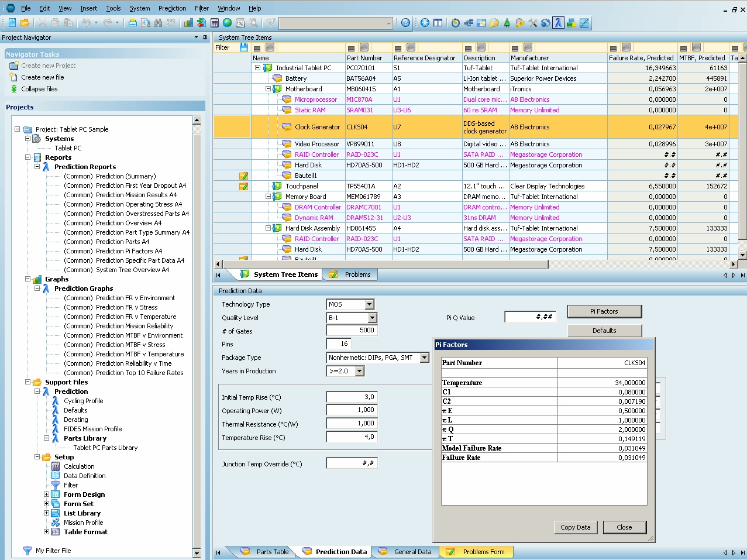Pin the Project Navigator panel

coord(205,37)
